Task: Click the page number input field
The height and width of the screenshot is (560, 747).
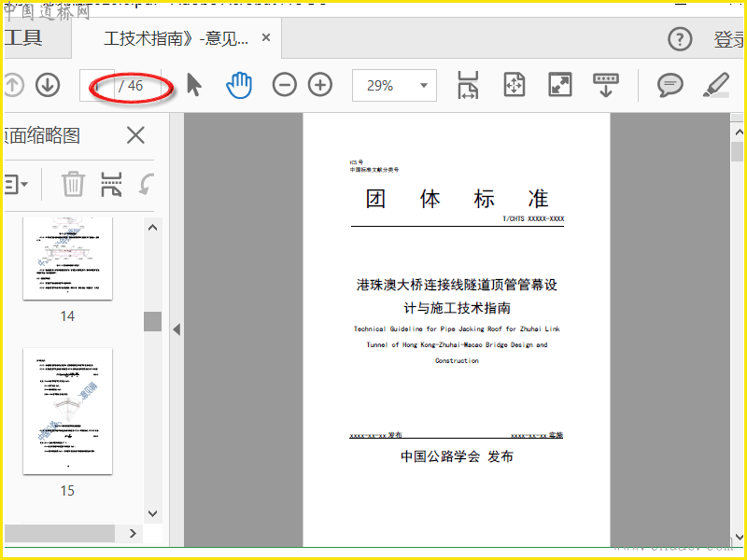Action: [x=97, y=86]
